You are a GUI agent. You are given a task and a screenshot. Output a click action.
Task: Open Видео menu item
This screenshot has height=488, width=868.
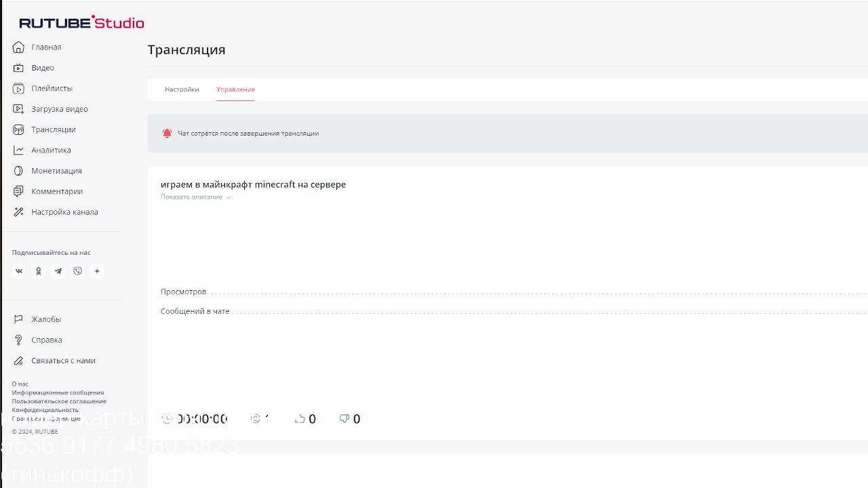click(43, 68)
